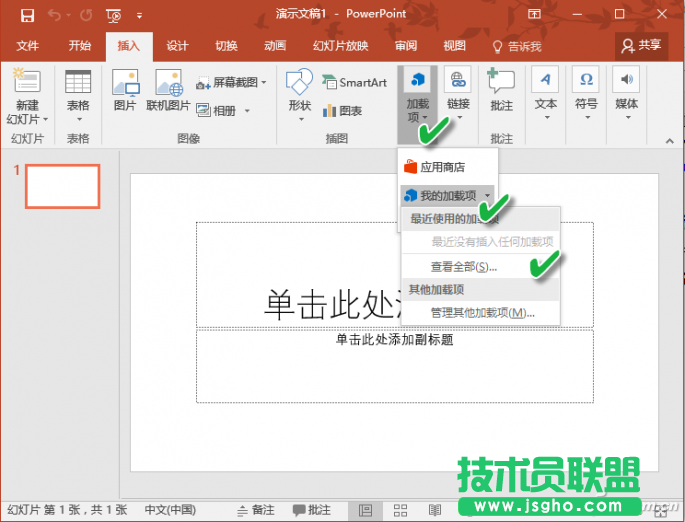
Task: Collapse the ribbon with chevron
Action: tap(669, 141)
